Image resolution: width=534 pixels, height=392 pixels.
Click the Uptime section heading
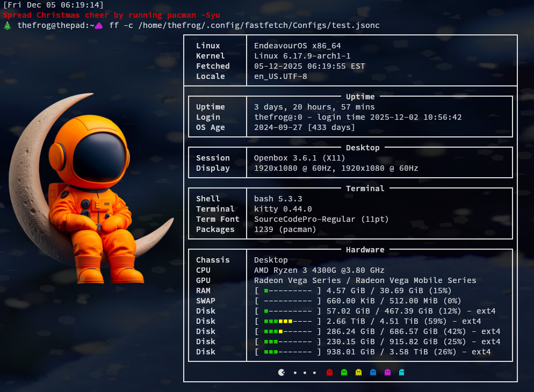[360, 97]
